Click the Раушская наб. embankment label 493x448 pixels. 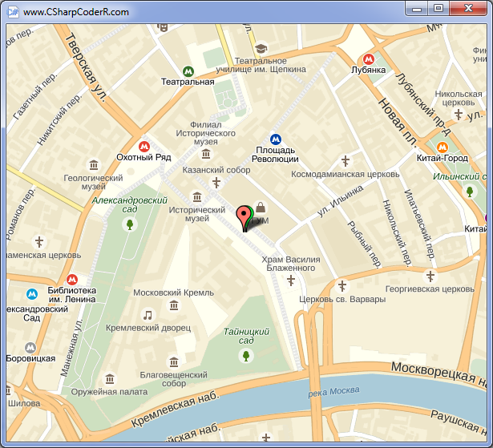pyautogui.click(x=459, y=422)
